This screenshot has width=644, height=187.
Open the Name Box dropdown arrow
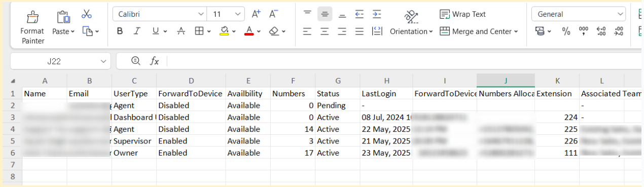(103, 61)
